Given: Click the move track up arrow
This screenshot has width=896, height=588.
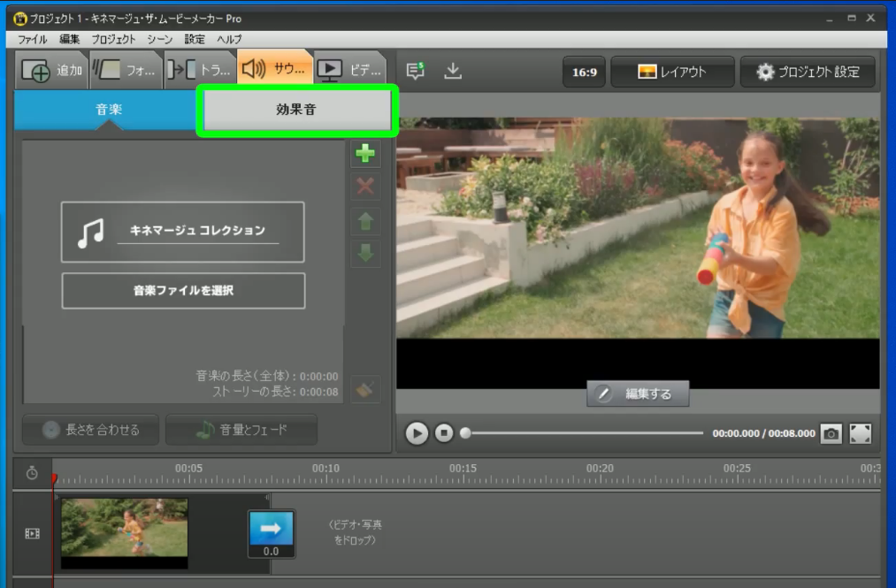Looking at the screenshot, I should pyautogui.click(x=364, y=221).
